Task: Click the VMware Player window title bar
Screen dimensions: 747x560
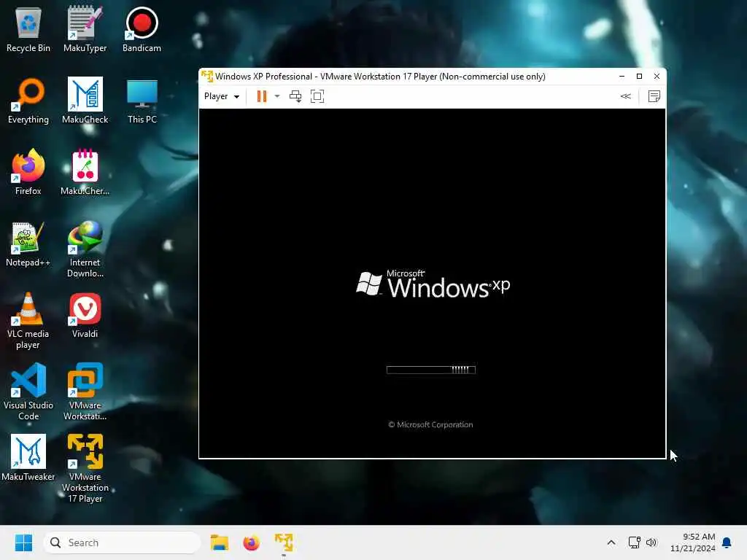Action: coord(380,76)
